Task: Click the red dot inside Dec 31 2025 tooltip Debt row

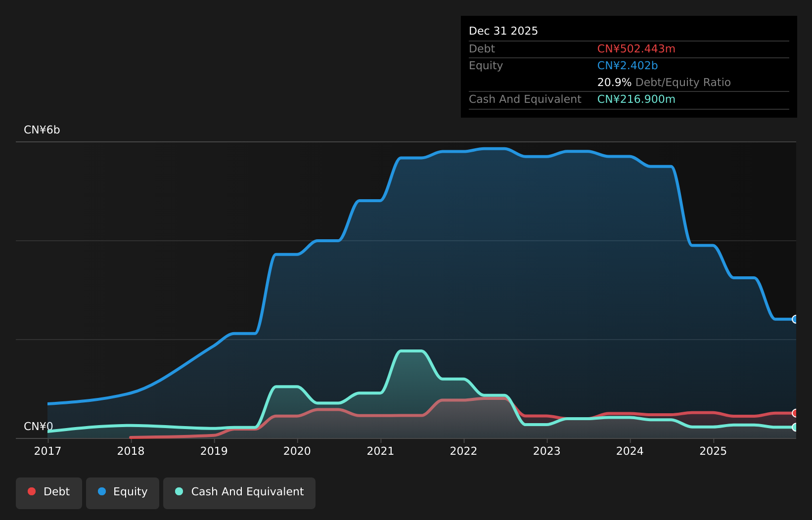Action: pos(636,48)
